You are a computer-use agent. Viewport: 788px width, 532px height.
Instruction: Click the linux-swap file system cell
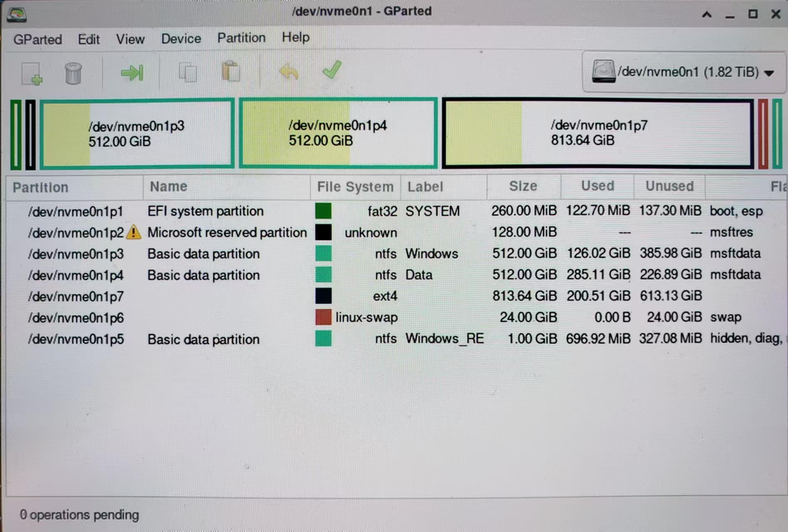point(366,317)
